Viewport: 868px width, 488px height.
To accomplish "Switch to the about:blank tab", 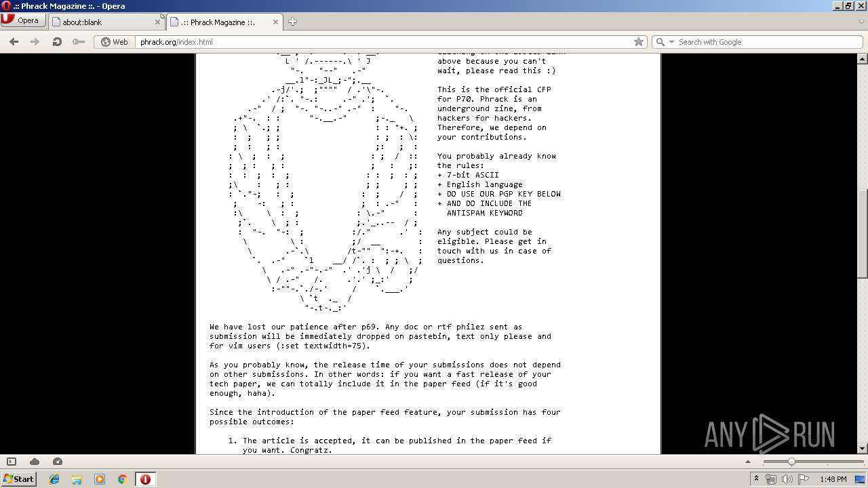I will coord(107,22).
